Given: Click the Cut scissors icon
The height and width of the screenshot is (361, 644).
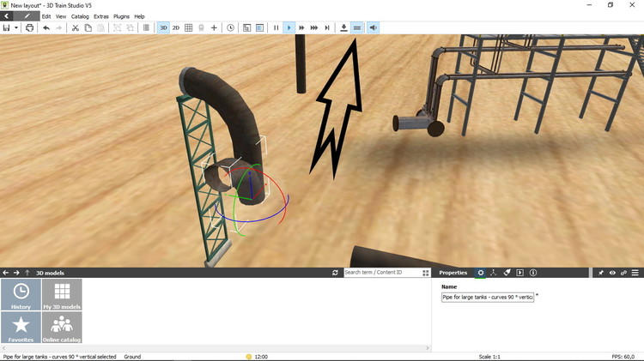Looking at the screenshot, I should tap(76, 28).
